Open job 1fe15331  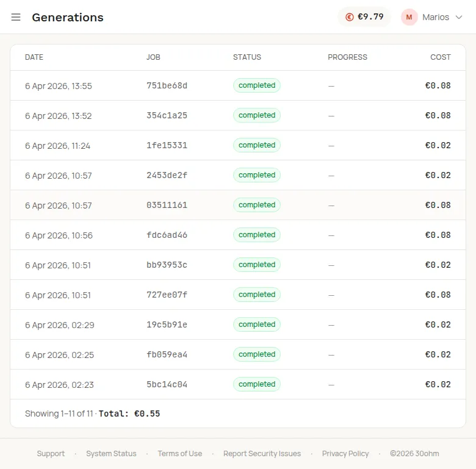pyautogui.click(x=167, y=145)
